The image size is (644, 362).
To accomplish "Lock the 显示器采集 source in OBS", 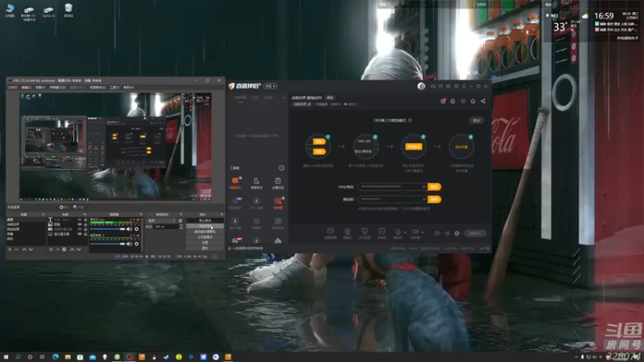I will [85, 234].
